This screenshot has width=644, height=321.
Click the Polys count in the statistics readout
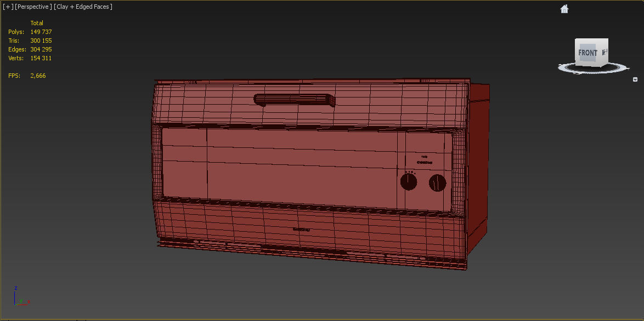pyautogui.click(x=40, y=32)
